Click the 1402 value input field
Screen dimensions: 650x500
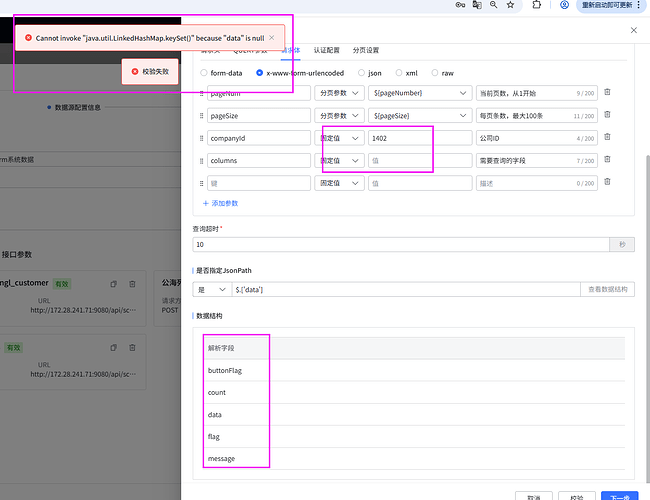(420, 138)
